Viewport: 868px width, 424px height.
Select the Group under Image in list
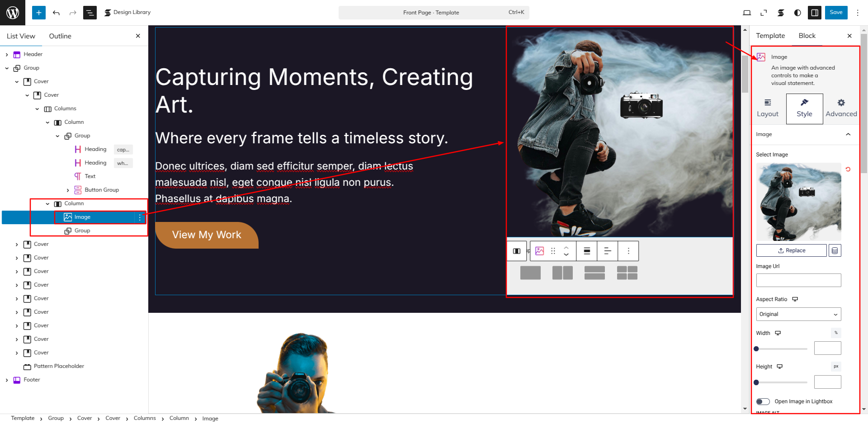(x=82, y=231)
